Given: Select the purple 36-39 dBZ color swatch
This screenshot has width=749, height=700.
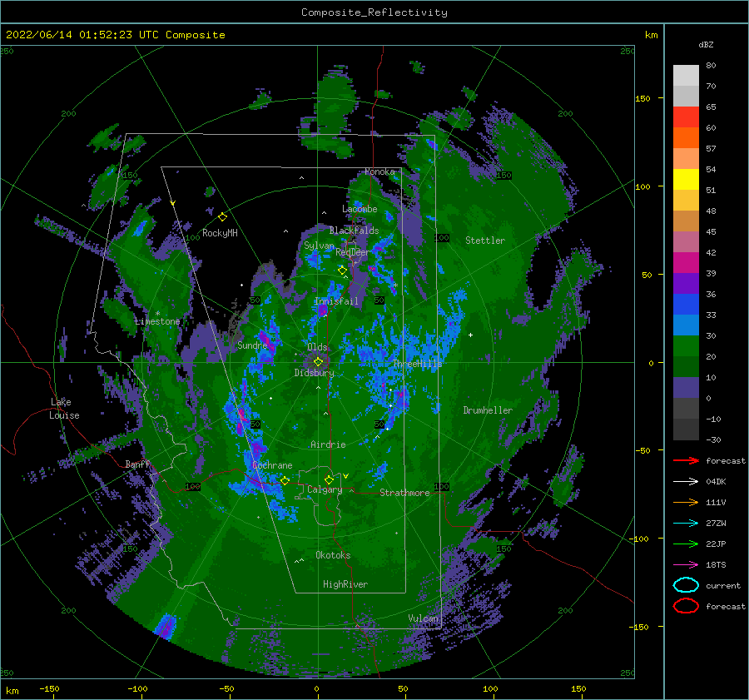Looking at the screenshot, I should pos(686,284).
